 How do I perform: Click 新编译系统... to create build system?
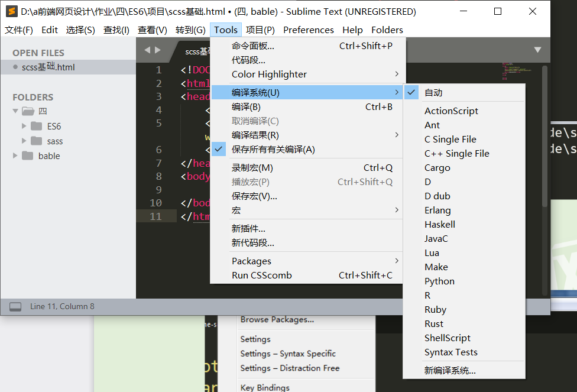click(x=464, y=370)
